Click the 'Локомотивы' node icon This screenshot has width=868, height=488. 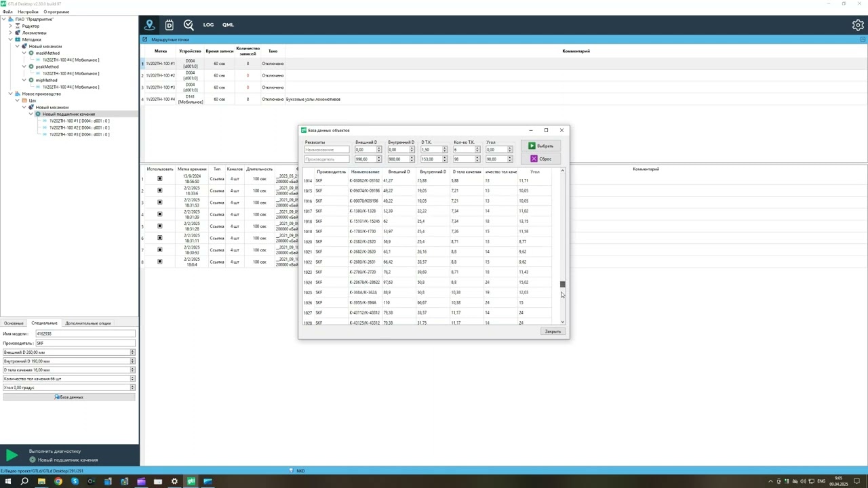coord(18,33)
